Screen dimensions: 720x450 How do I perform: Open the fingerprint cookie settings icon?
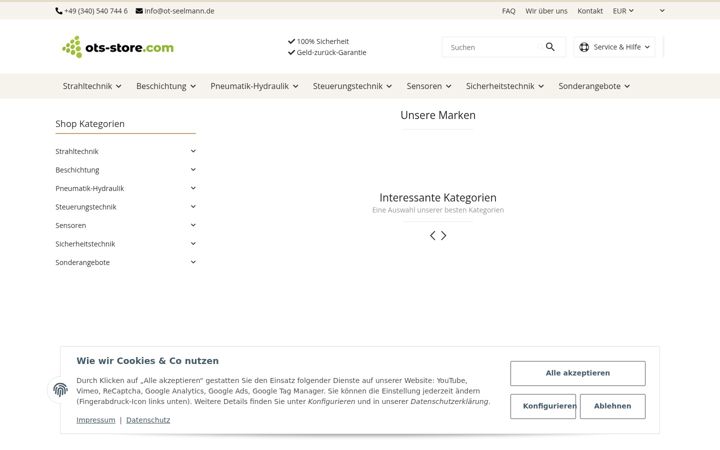pos(60,390)
